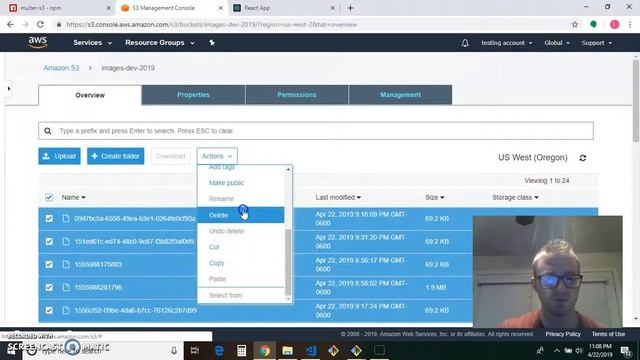The height and width of the screenshot is (360, 640).
Task: Open the Terms of Use link
Action: point(608,334)
